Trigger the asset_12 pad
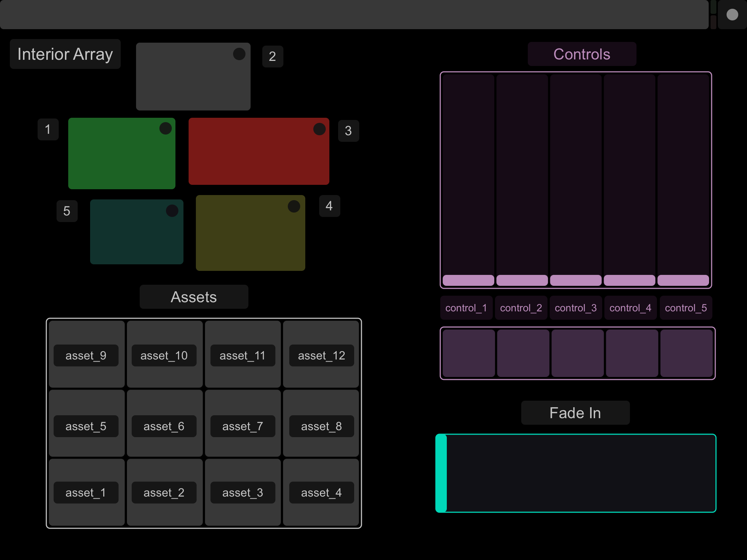The width and height of the screenshot is (747, 560). (x=321, y=354)
